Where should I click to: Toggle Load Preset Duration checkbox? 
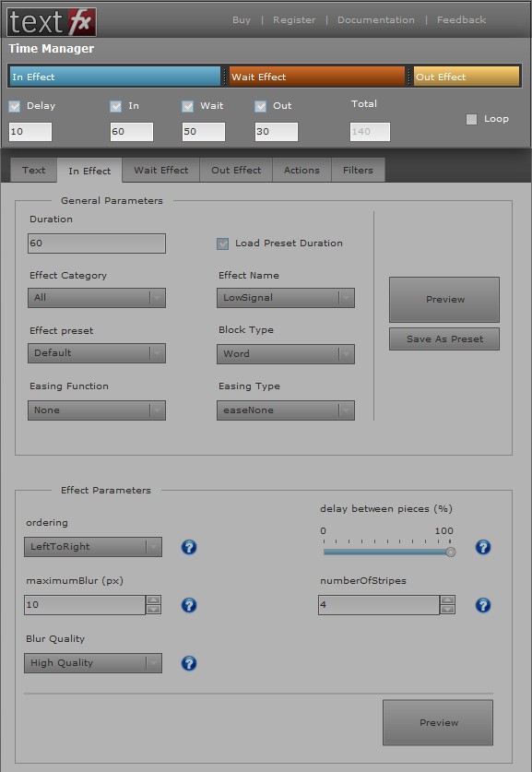pos(223,243)
